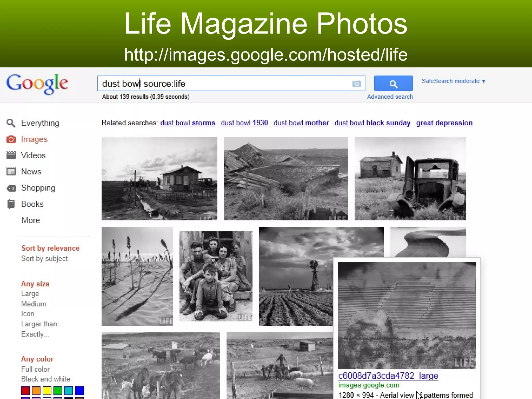The image size is (532, 399).
Task: Select the Any size filter
Action: click(x=35, y=284)
